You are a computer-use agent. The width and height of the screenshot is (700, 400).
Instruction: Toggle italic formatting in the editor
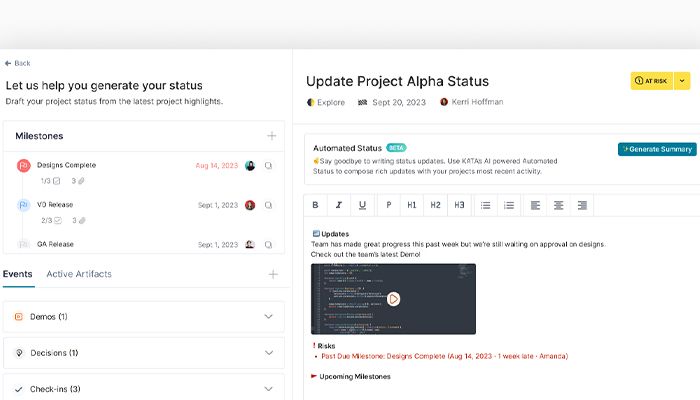[339, 205]
